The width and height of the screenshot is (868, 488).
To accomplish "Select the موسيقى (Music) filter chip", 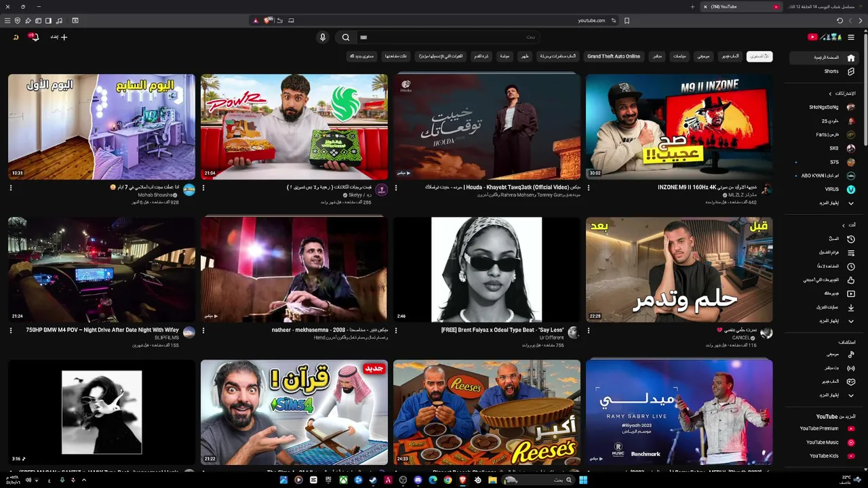I will [703, 56].
